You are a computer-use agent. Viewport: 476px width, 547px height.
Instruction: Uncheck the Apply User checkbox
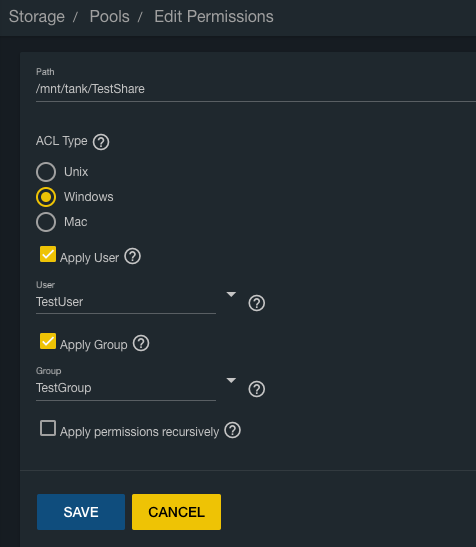click(x=48, y=254)
